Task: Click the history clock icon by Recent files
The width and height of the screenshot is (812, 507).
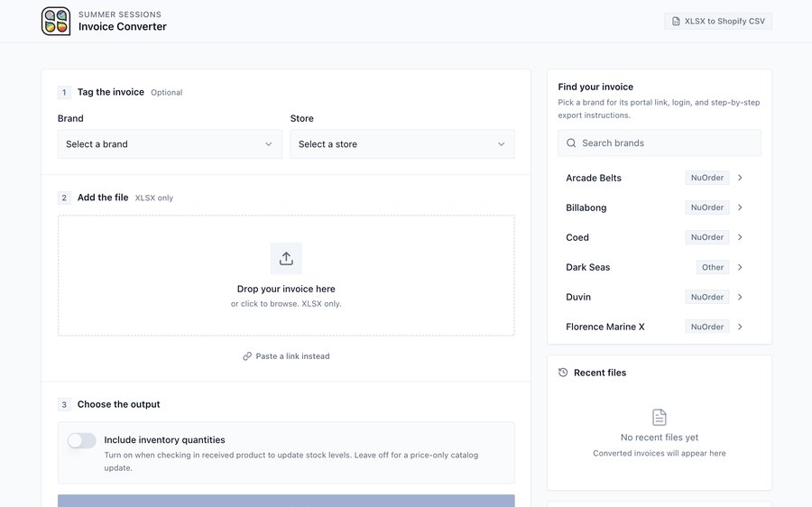Action: click(x=563, y=373)
